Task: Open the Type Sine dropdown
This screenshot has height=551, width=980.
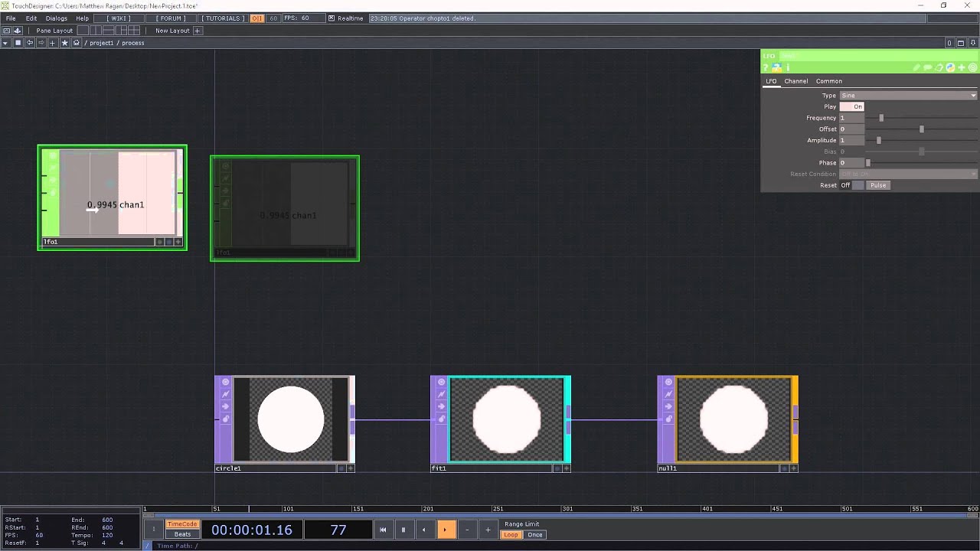Action: 908,96
